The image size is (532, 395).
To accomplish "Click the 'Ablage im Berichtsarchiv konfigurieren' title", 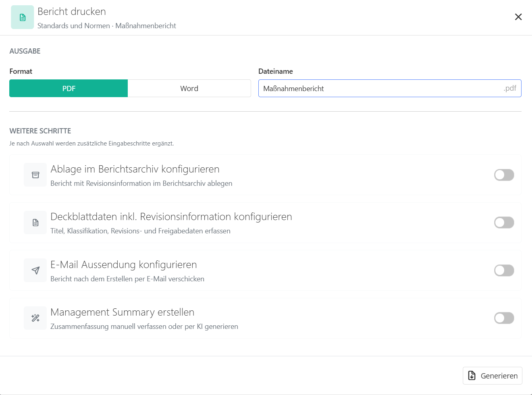I will [x=135, y=169].
